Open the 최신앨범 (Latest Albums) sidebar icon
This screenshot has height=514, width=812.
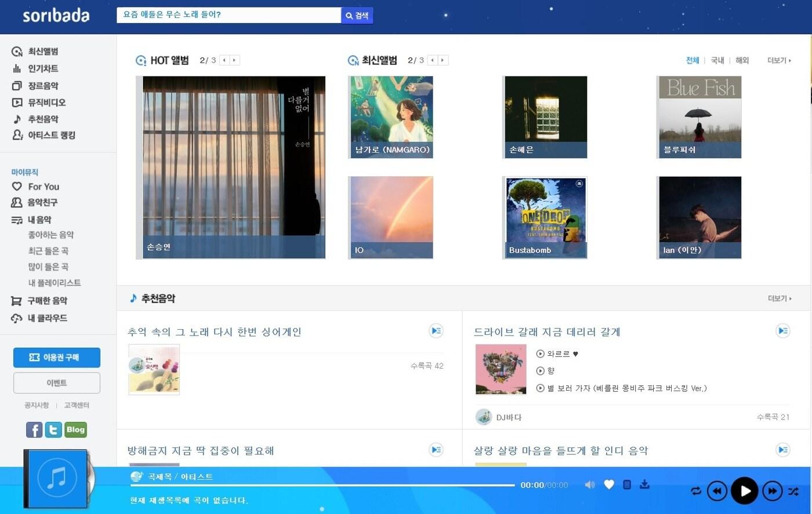coord(17,52)
